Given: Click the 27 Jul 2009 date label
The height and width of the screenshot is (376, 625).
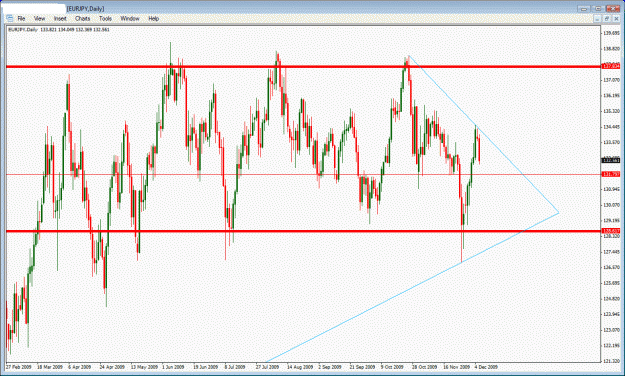Looking at the screenshot, I should coord(267,367).
